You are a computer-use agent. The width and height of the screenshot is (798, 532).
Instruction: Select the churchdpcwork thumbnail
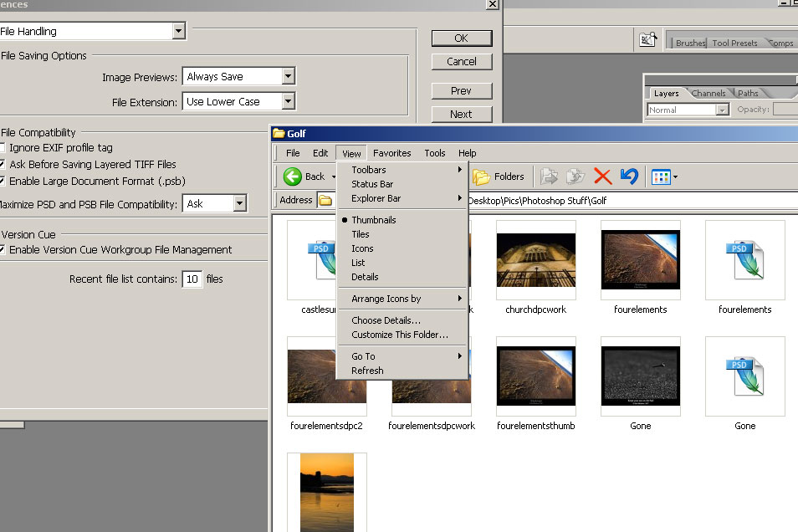pos(535,260)
